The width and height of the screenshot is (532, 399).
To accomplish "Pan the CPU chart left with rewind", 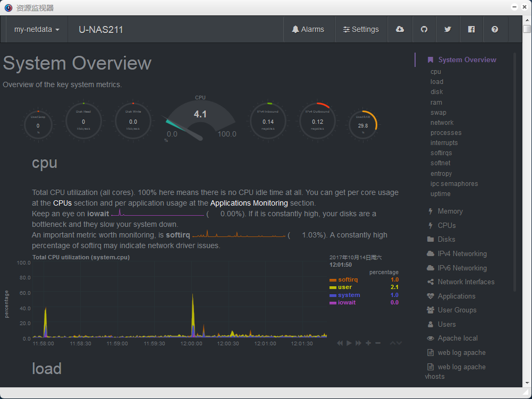I will click(340, 343).
